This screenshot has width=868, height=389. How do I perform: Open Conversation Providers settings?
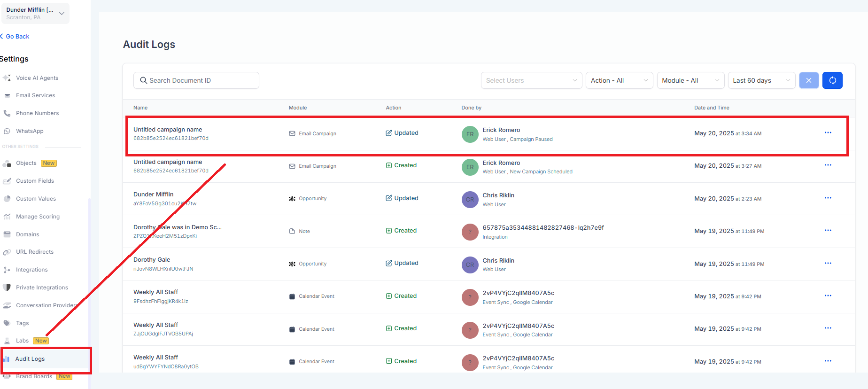point(46,305)
